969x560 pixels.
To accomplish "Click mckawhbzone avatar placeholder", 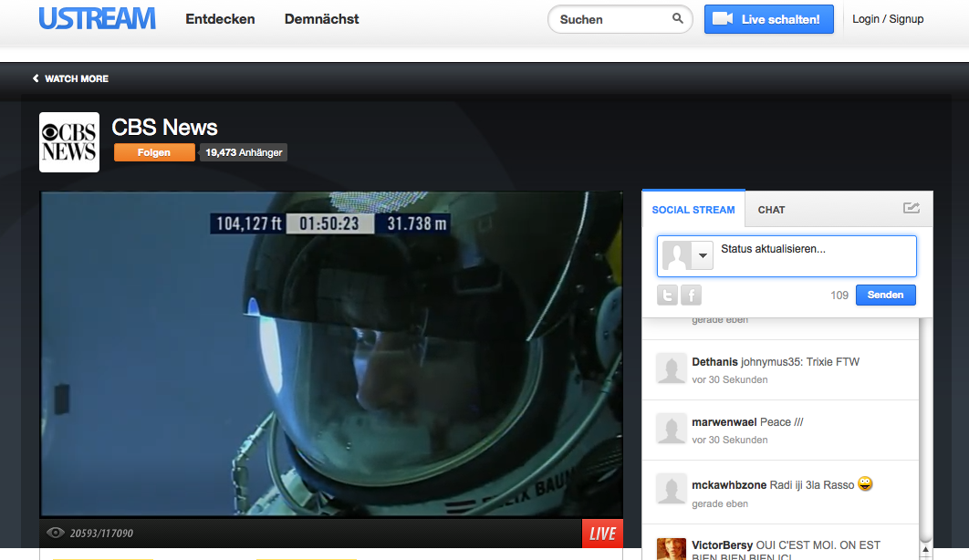I will (672, 489).
